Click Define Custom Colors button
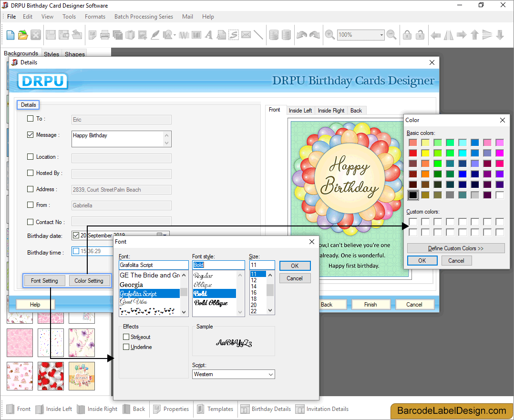514x420 pixels. coord(456,248)
